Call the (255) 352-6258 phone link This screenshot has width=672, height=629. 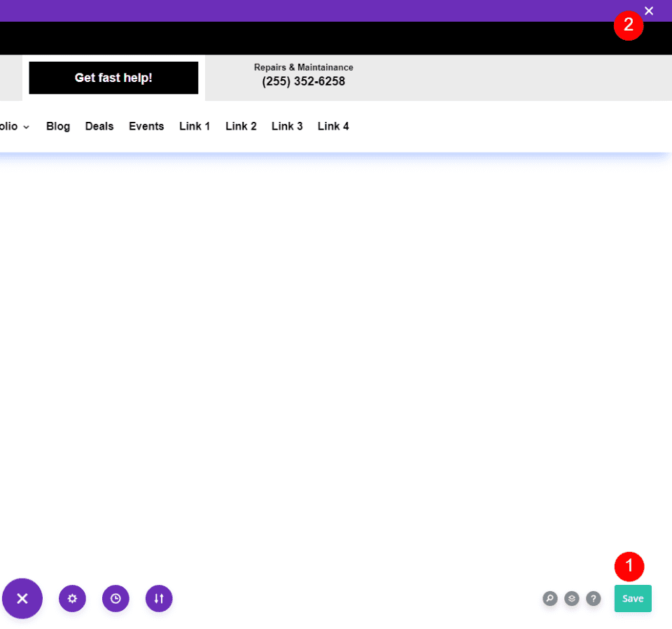(303, 81)
